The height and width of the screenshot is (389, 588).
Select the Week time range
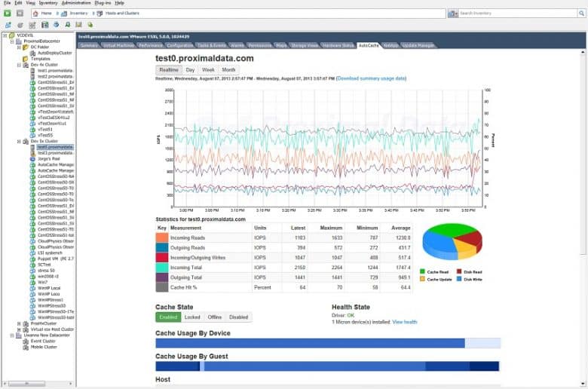(x=208, y=70)
